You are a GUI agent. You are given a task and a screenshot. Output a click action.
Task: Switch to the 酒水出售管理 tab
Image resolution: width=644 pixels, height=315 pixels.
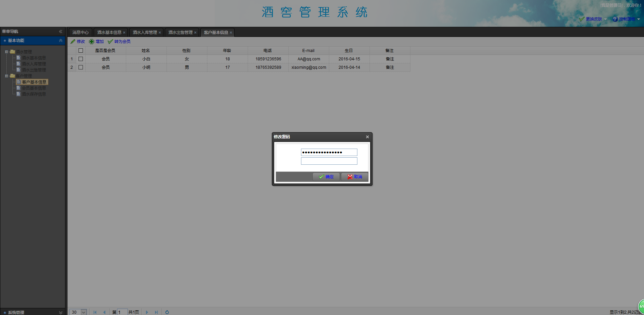[x=180, y=33]
